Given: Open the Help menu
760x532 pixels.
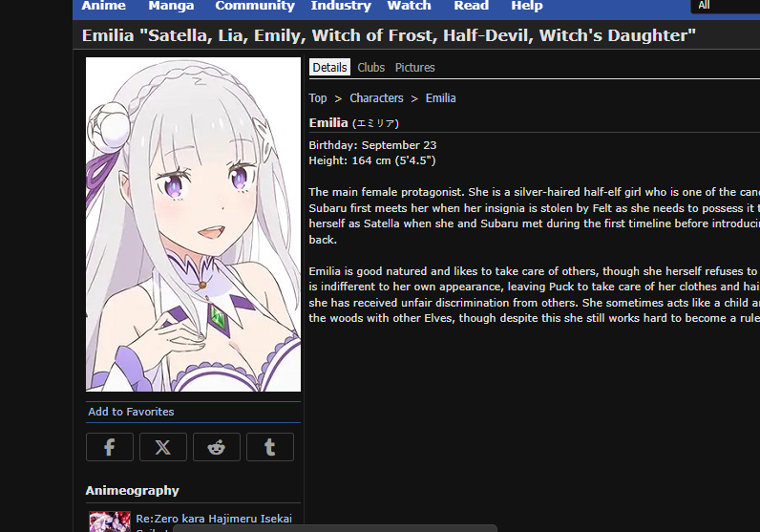Looking at the screenshot, I should [x=527, y=6].
